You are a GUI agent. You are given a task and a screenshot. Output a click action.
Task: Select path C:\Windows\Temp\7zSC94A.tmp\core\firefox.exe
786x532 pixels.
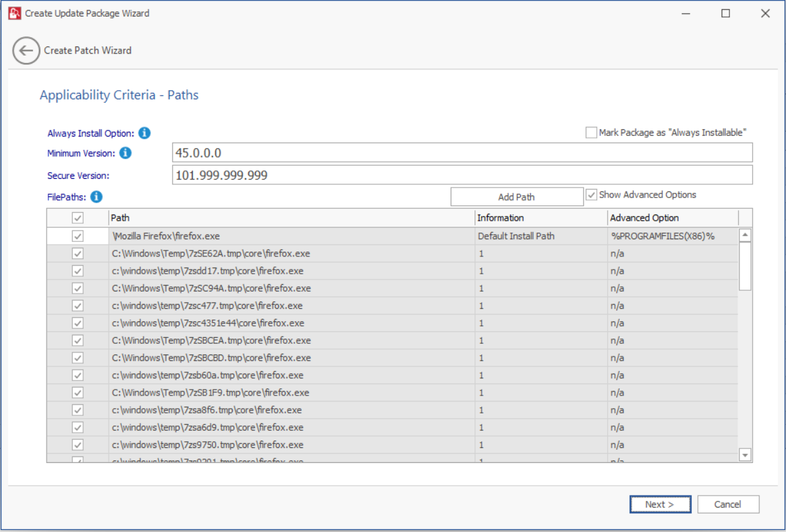(x=292, y=289)
